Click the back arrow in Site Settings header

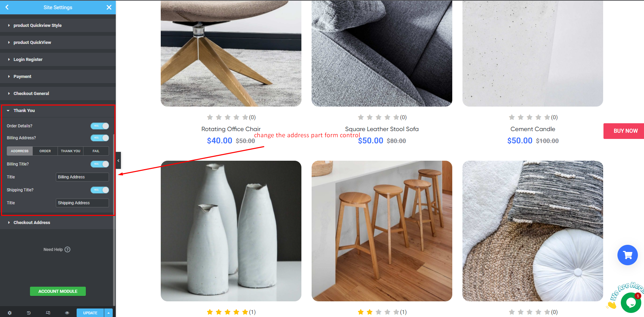(x=7, y=7)
